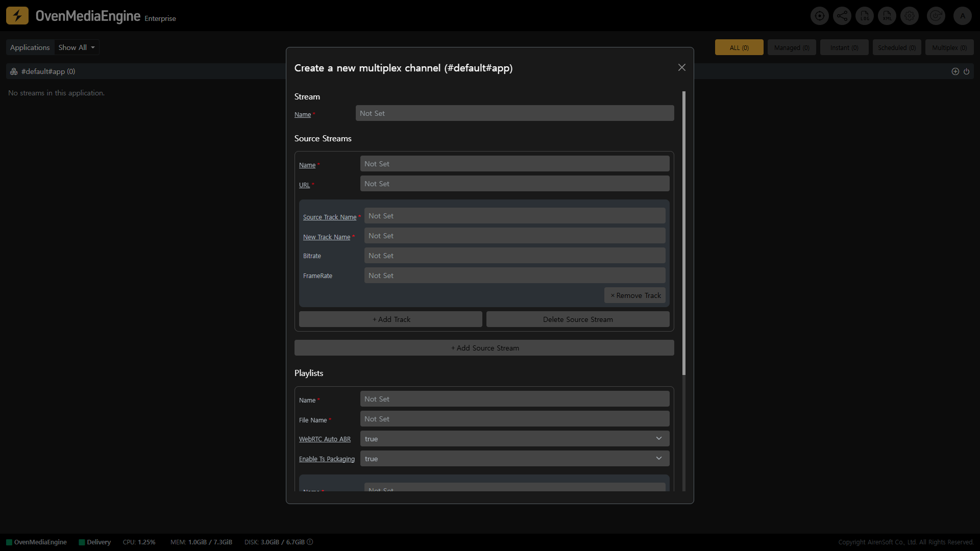Click the share nodes icon in header

click(x=842, y=16)
